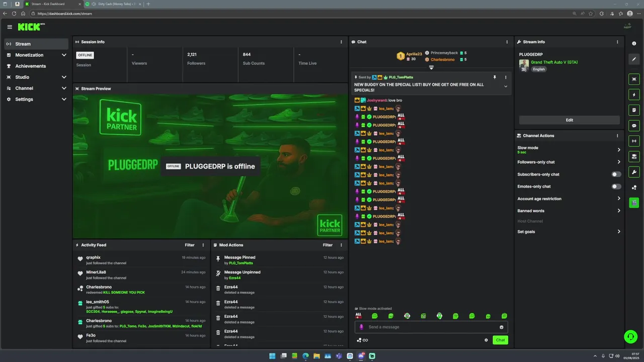Click the green clapperboard icon in right rail
This screenshot has width=644, height=362.
pyautogui.click(x=634, y=203)
